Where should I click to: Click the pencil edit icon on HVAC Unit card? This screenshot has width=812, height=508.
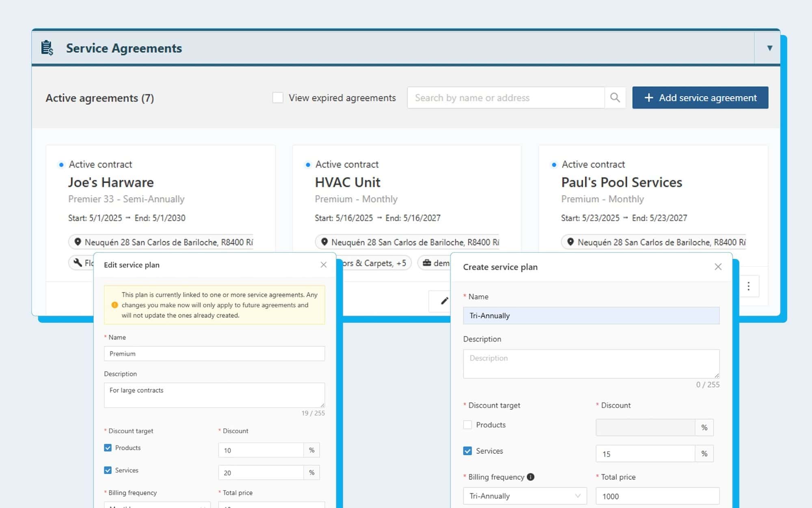tap(444, 301)
